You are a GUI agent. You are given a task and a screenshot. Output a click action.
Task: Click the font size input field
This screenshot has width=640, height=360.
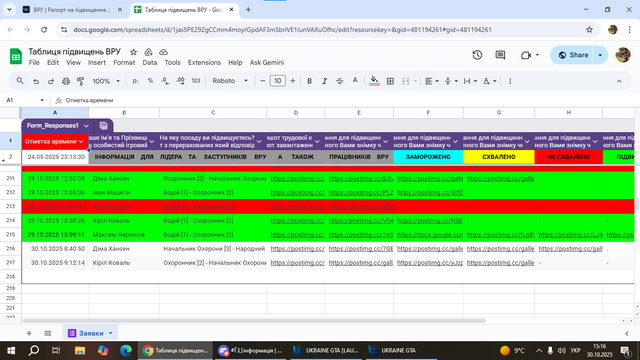point(278,81)
